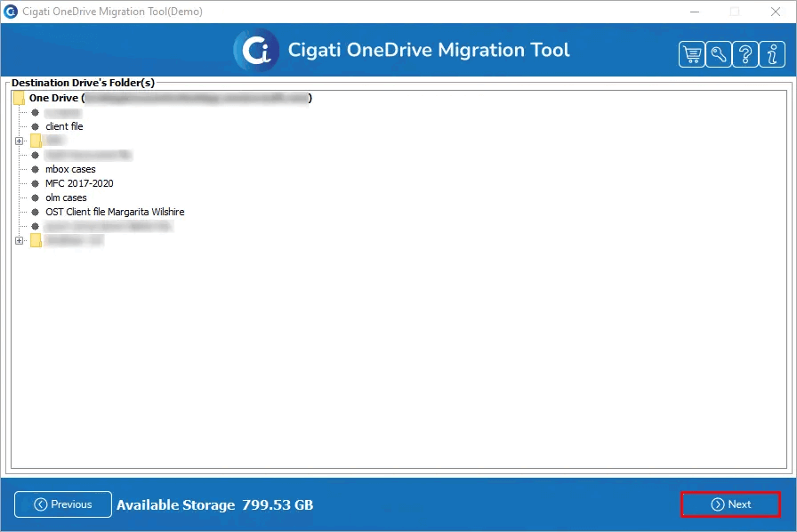Click the Next button
The width and height of the screenshot is (797, 532).
[730, 504]
